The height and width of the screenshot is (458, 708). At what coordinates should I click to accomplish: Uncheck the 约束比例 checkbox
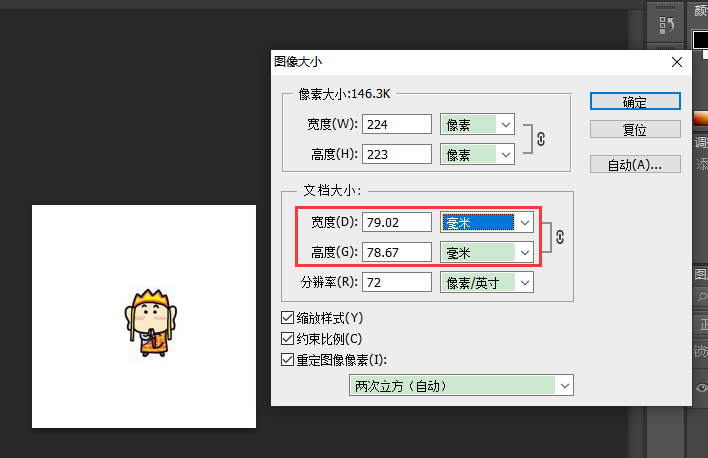[x=289, y=339]
